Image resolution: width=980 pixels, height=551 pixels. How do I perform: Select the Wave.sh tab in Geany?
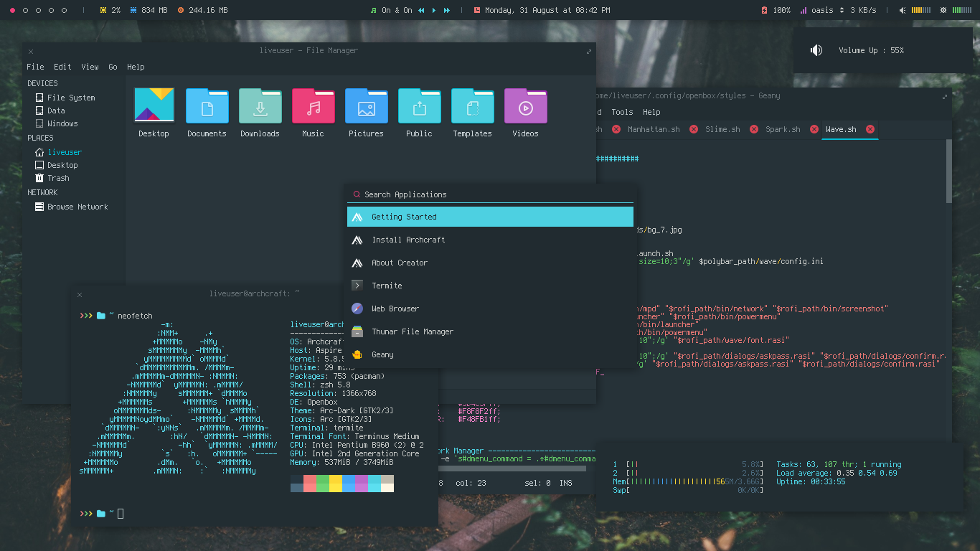pyautogui.click(x=841, y=129)
